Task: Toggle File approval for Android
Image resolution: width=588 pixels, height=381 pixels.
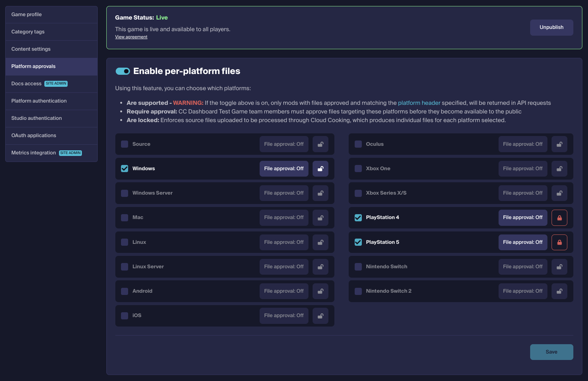Action: (284, 291)
